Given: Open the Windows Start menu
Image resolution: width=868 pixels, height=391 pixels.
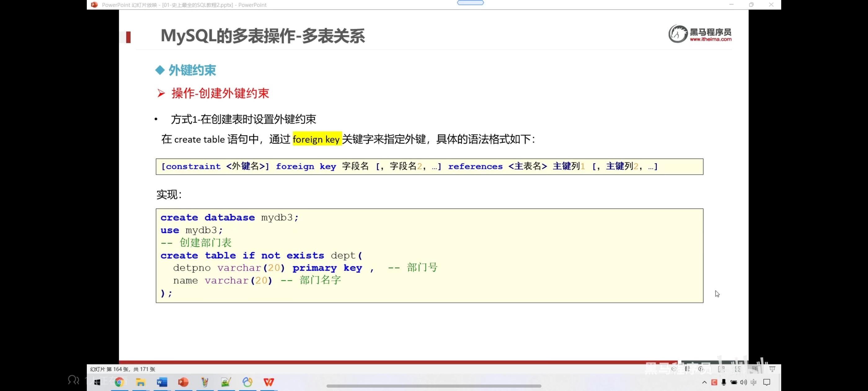Looking at the screenshot, I should 97,382.
